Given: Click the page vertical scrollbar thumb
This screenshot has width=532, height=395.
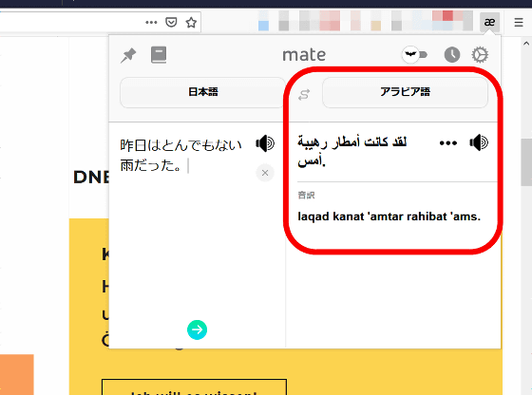Looking at the screenshot, I should [526, 162].
